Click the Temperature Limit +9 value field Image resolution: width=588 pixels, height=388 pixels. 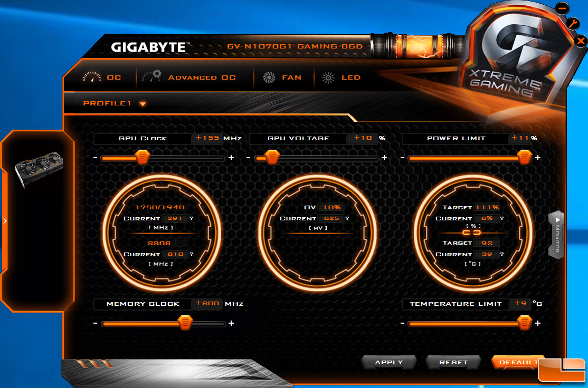(x=520, y=303)
